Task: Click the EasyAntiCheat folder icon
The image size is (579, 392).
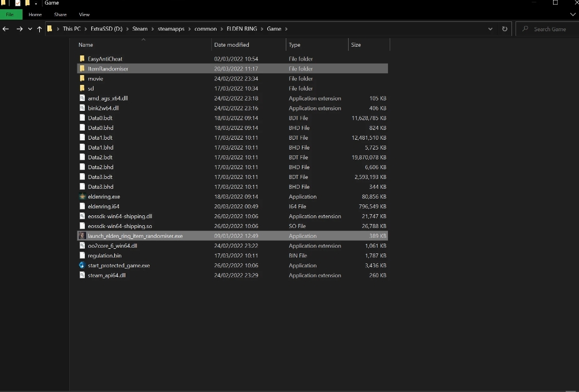Action: (83, 59)
